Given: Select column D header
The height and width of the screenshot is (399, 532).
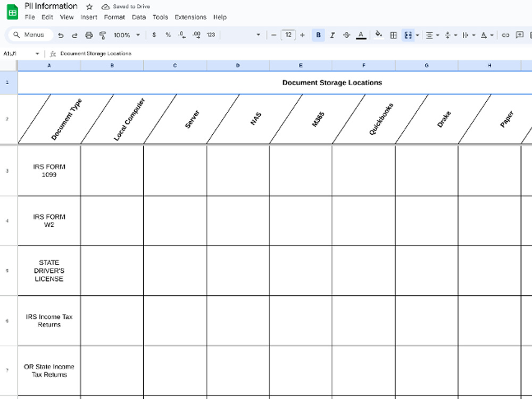Looking at the screenshot, I should point(238,65).
